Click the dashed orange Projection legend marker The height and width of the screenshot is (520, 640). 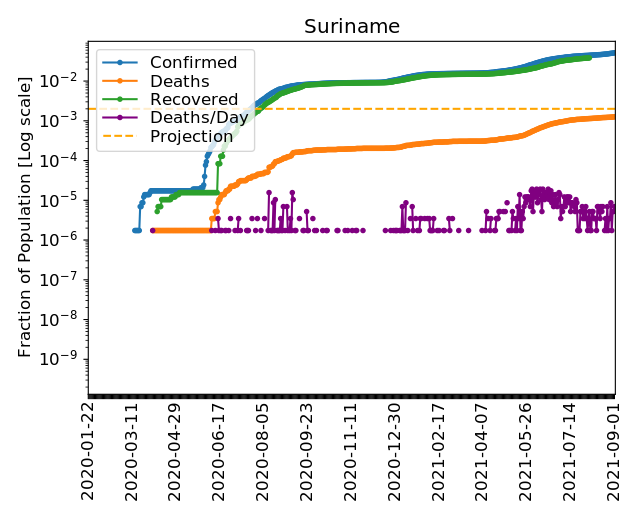point(121,136)
